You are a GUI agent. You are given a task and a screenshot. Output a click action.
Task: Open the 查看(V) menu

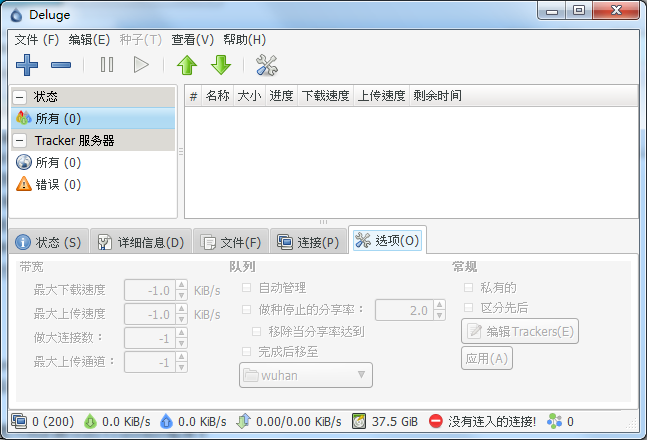(193, 40)
